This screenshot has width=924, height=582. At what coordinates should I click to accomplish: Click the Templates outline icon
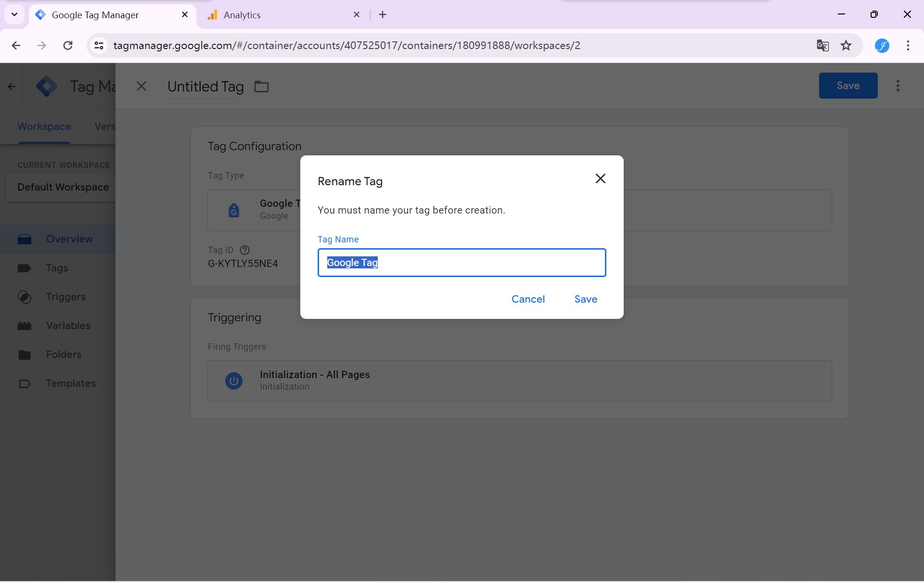(x=25, y=383)
